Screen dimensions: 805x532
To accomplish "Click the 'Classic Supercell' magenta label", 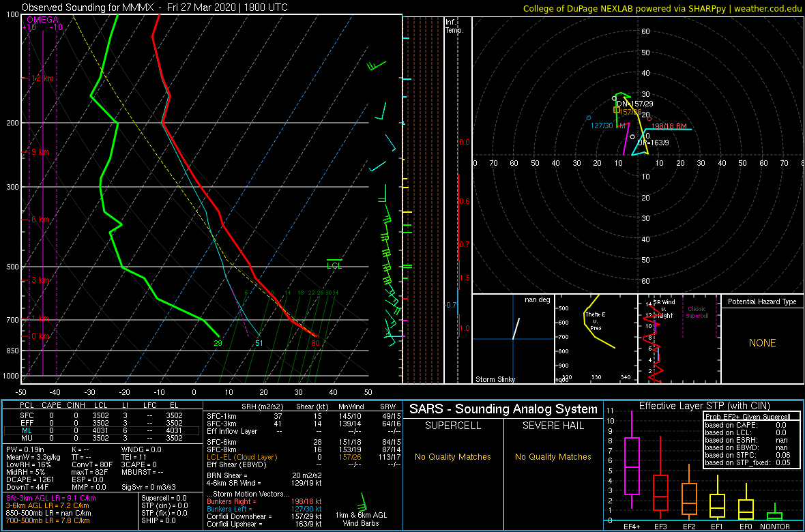I will point(697,312).
